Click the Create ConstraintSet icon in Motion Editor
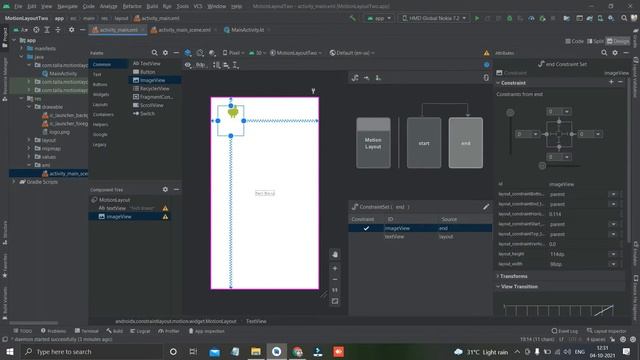Viewport: 640px width, 360px height. coord(355,78)
